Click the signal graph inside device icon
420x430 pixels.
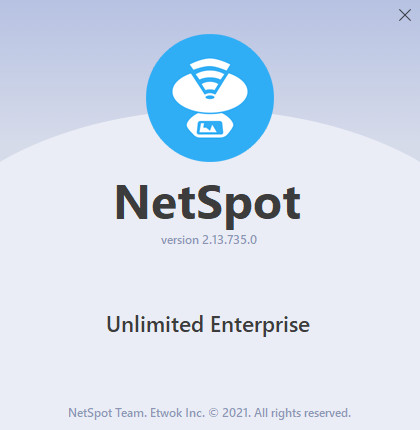[210, 127]
